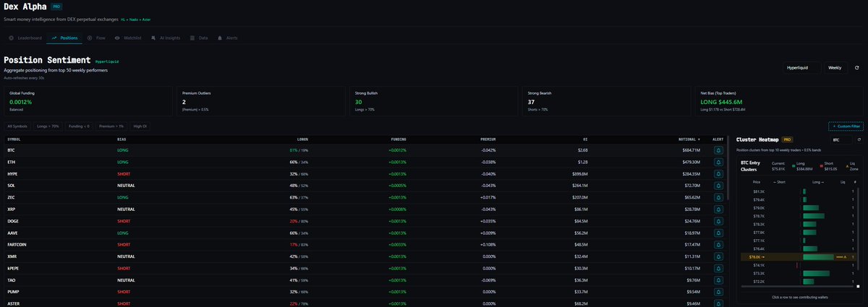This screenshot has width=868, height=307.
Task: Sort table by LONG% column header
Action: coord(302,139)
